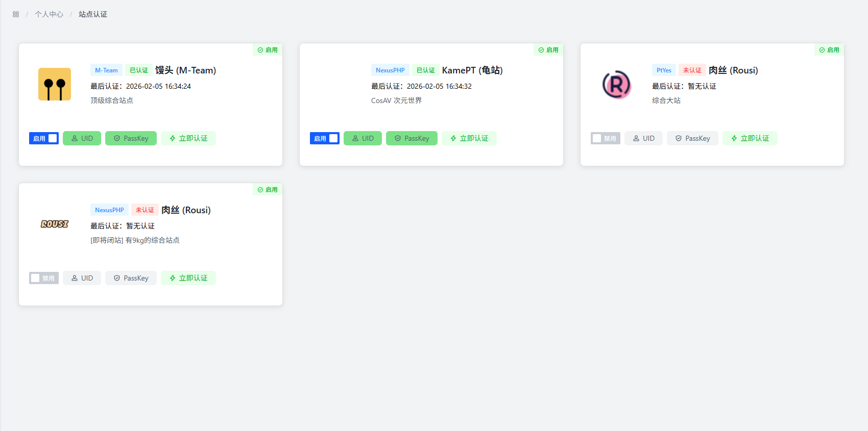Click timestamp 2026-02-05 16:34:32
This screenshot has height=431, width=868.
439,86
